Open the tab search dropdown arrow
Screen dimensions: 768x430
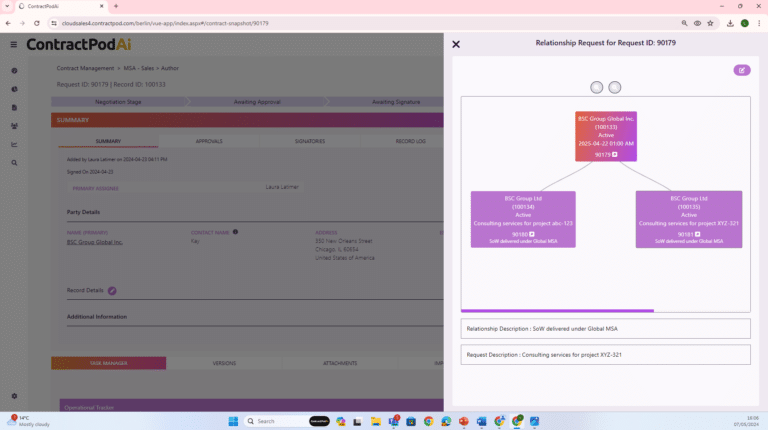pyautogui.click(x=7, y=6)
